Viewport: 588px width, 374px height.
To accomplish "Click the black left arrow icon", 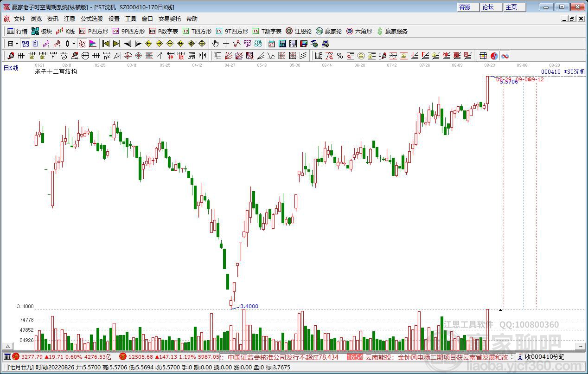I will 128,44.
